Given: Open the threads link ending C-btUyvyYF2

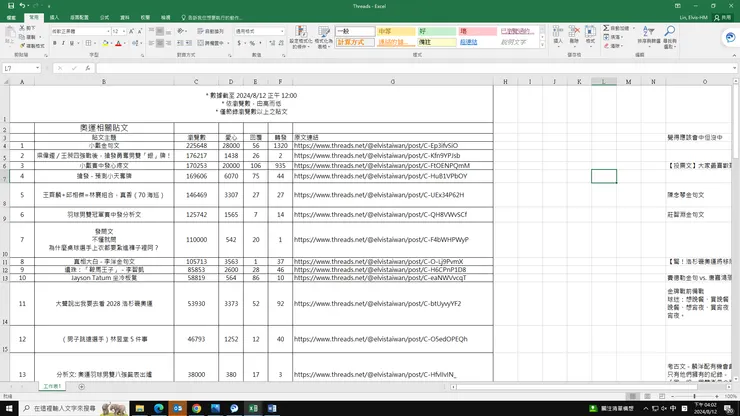Looking at the screenshot, I should (x=377, y=304).
